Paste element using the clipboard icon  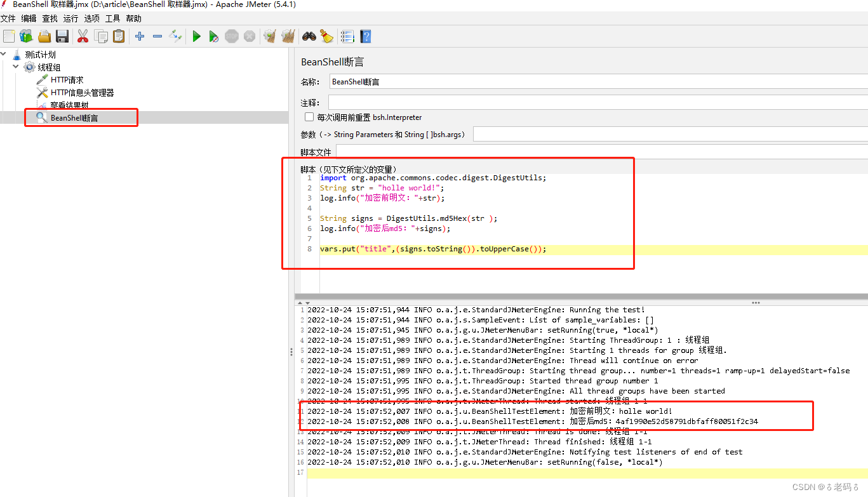[119, 36]
